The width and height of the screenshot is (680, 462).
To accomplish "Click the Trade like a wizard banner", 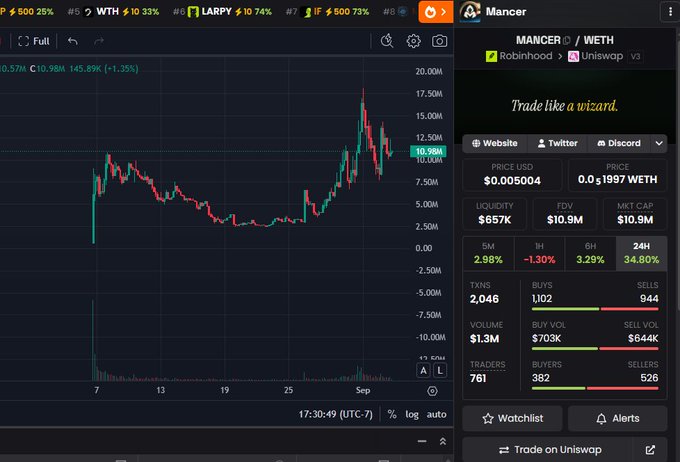I will click(564, 105).
